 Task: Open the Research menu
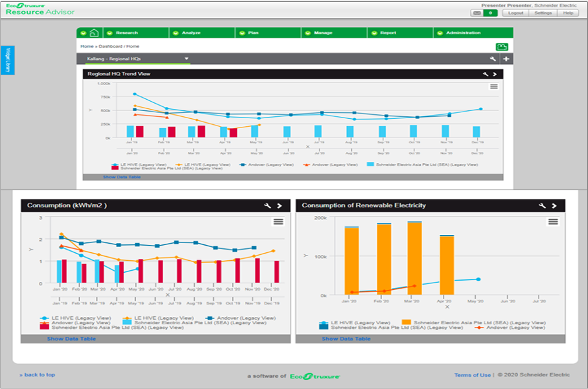(136, 33)
